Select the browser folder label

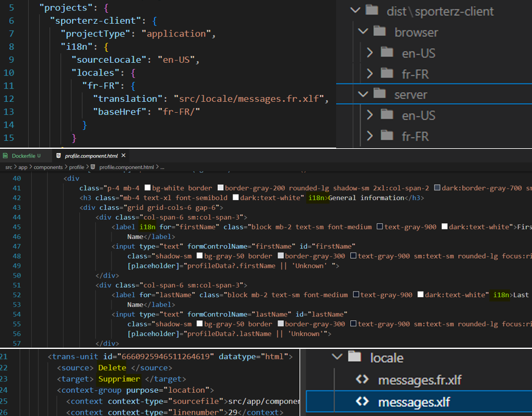pos(416,32)
